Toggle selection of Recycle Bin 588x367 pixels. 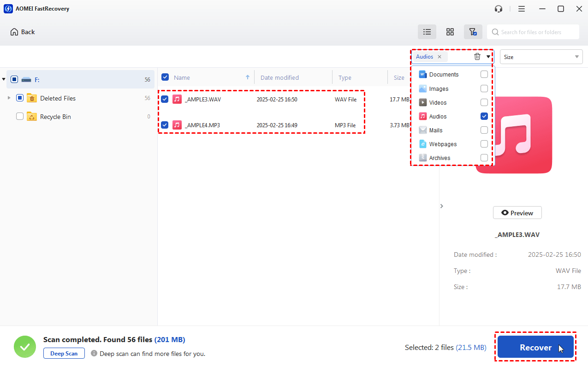(x=20, y=116)
